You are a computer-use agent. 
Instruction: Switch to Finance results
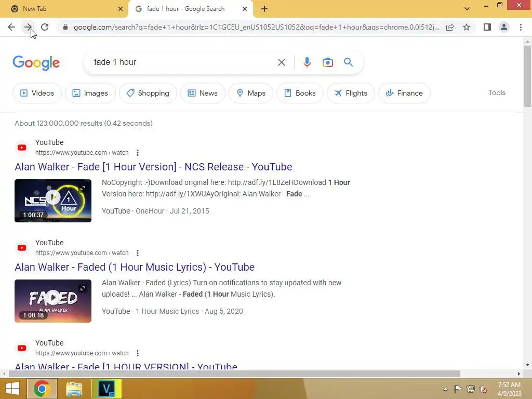tap(404, 93)
